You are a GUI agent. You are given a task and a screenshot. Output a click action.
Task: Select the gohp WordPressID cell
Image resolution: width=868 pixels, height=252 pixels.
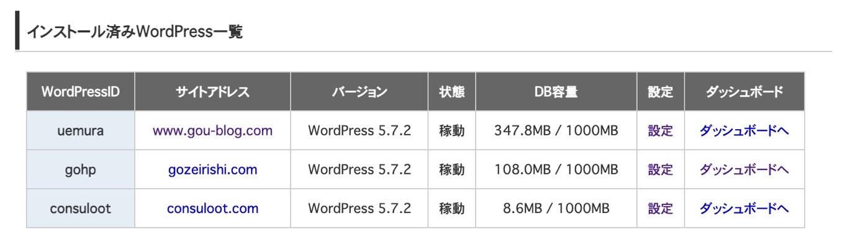(81, 169)
